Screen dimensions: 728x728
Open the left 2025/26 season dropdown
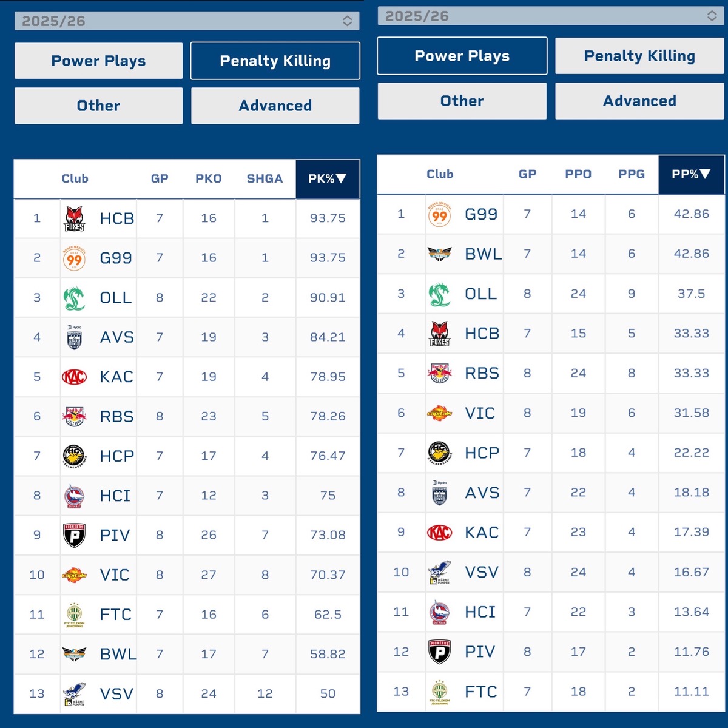(187, 21)
